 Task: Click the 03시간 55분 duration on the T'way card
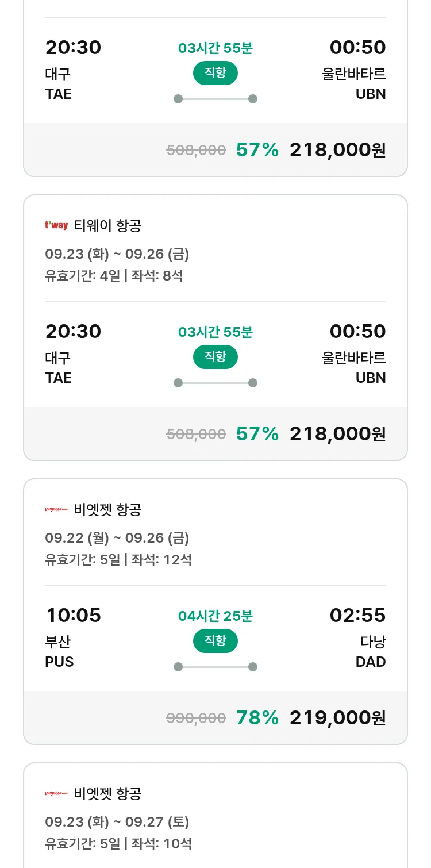[x=215, y=332]
